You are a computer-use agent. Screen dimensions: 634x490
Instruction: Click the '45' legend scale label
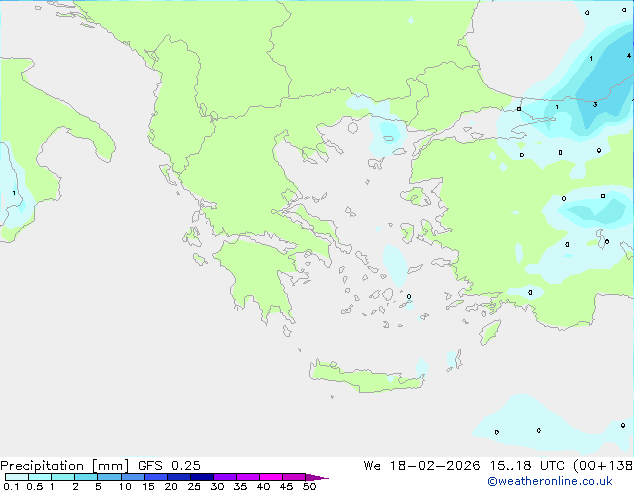(286, 486)
